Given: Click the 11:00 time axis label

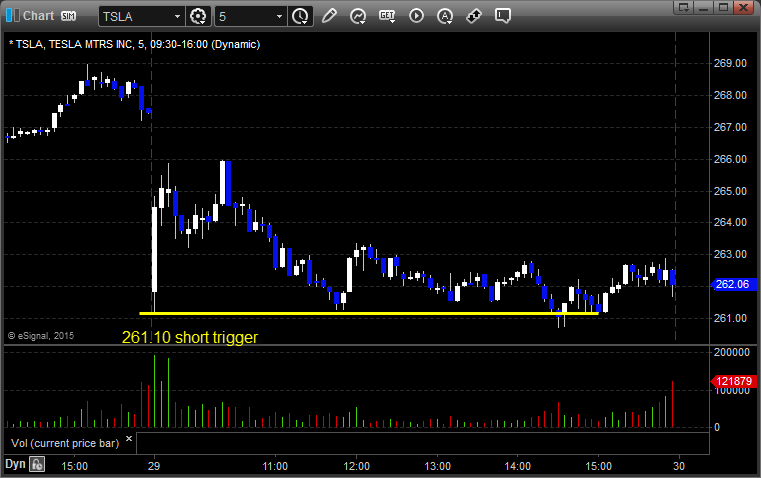Looking at the screenshot, I should click(x=275, y=466).
